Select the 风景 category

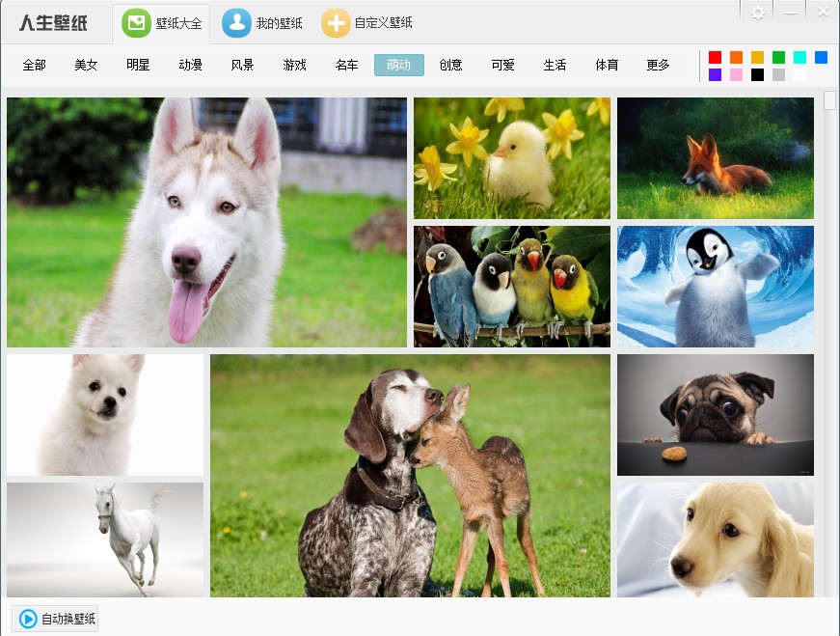(x=242, y=66)
